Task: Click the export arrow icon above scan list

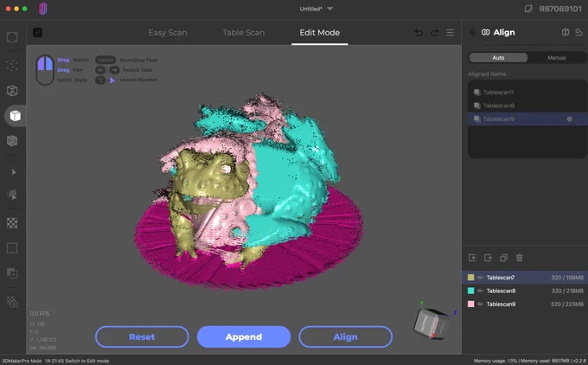Action: [x=488, y=258]
